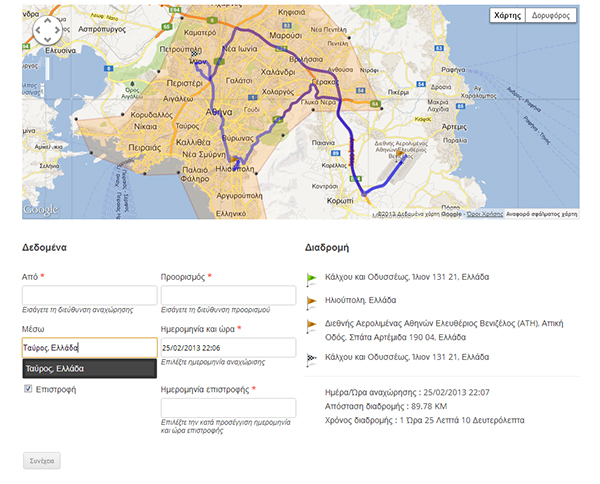This screenshot has width=600, height=484.
Task: Click the Όροι Χρήσης map link
Action: [485, 214]
